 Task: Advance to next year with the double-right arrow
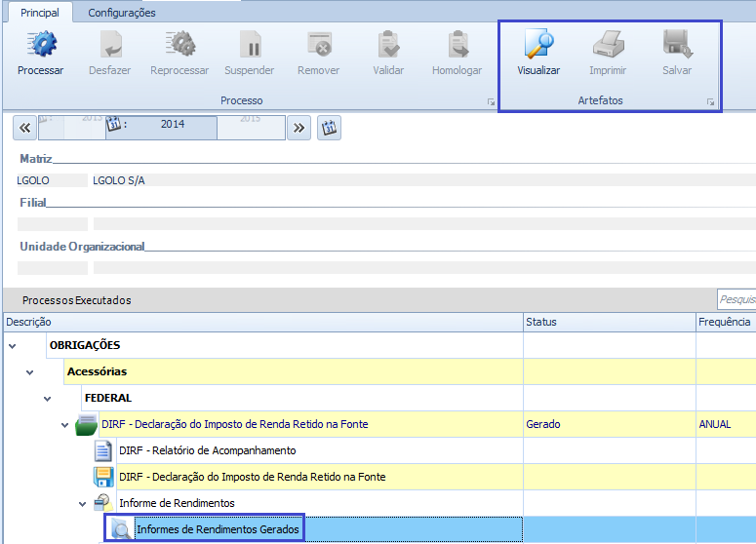pos(298,128)
